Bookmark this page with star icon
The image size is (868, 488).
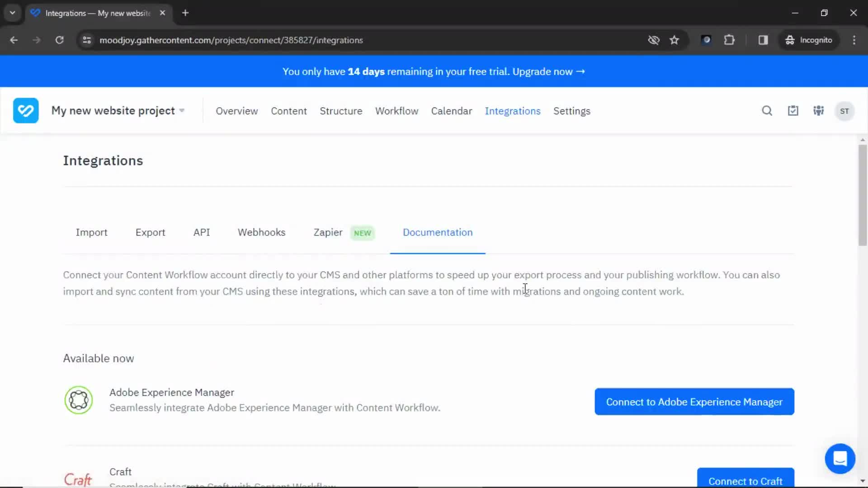click(674, 40)
